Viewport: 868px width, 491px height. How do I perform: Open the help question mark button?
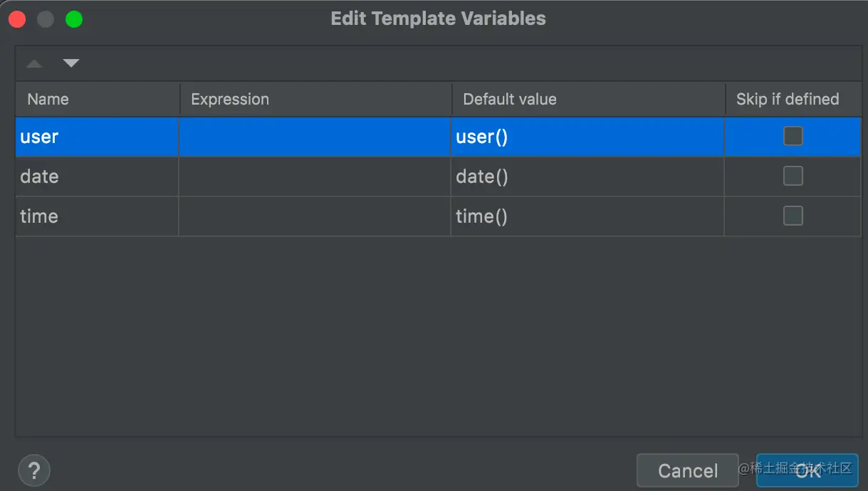click(33, 470)
